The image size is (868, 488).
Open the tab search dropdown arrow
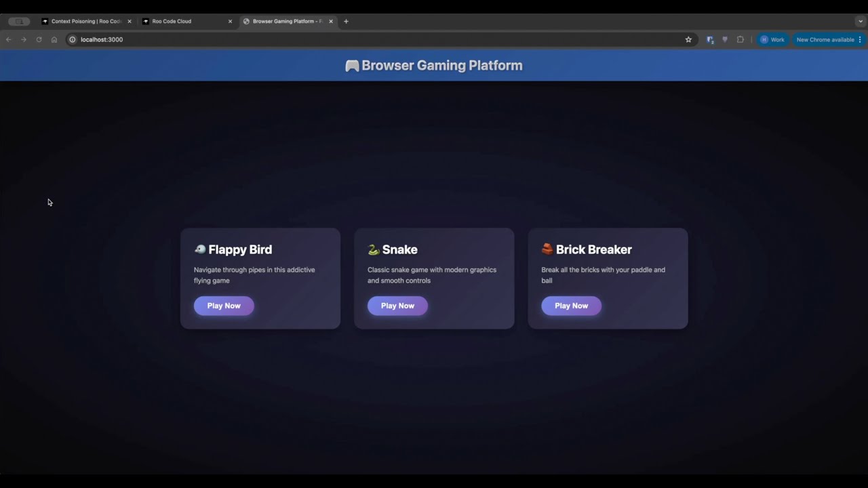coord(861,21)
